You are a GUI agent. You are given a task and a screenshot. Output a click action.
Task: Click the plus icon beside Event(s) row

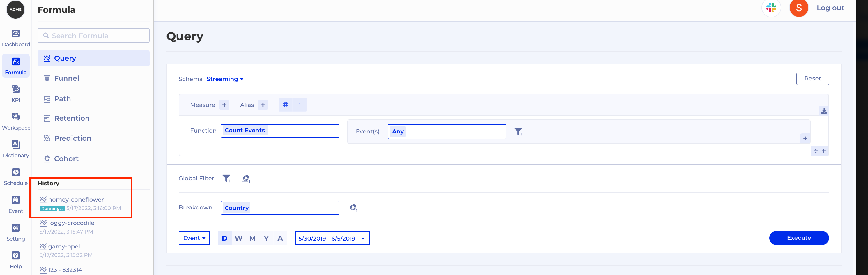[805, 138]
